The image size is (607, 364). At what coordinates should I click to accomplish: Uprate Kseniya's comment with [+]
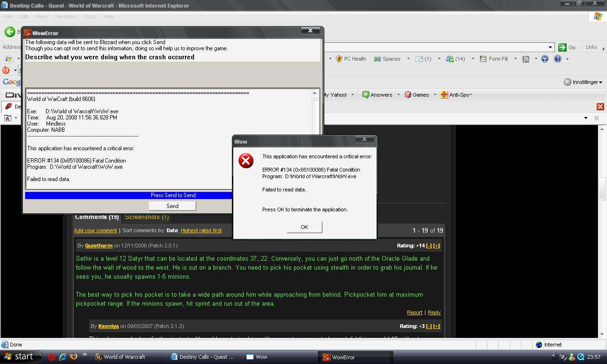click(437, 326)
